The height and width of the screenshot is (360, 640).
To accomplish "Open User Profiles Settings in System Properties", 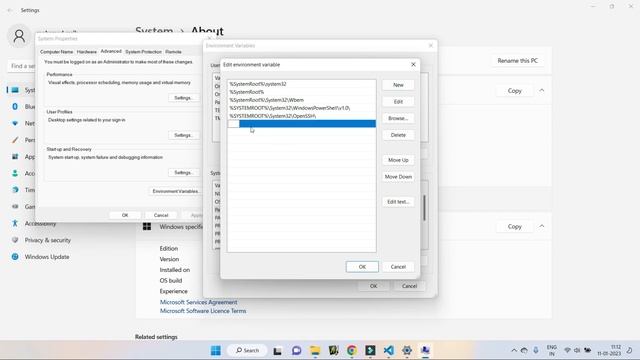I will tap(183, 135).
